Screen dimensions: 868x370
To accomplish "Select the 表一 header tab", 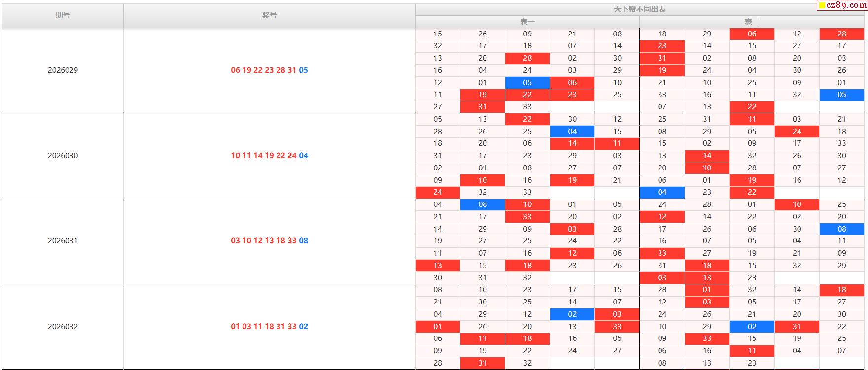I will coord(527,22).
